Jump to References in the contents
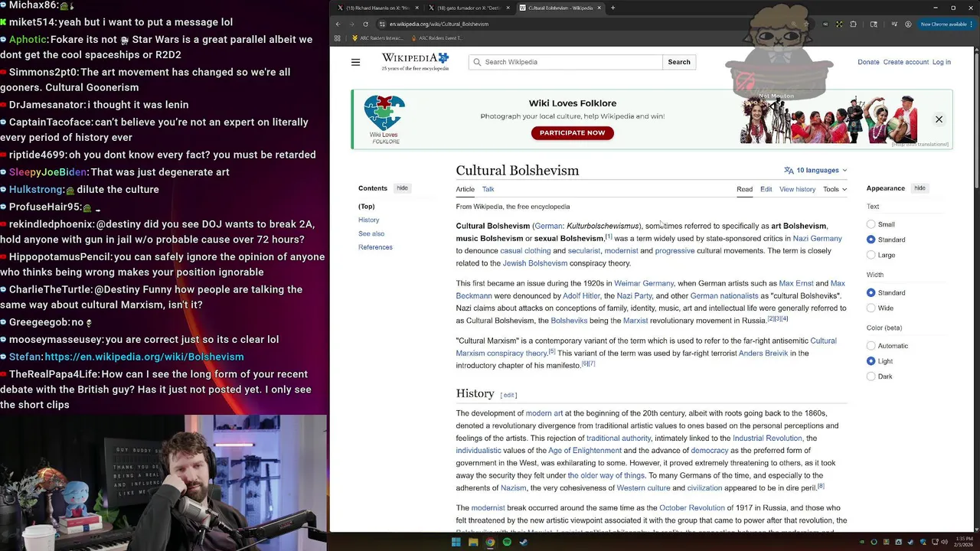 pyautogui.click(x=375, y=247)
